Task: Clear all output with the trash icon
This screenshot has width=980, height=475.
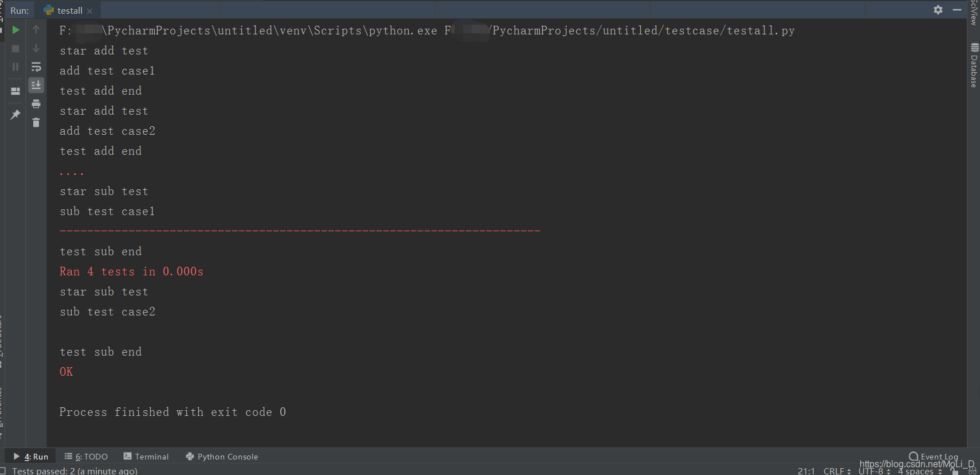Action: click(36, 122)
